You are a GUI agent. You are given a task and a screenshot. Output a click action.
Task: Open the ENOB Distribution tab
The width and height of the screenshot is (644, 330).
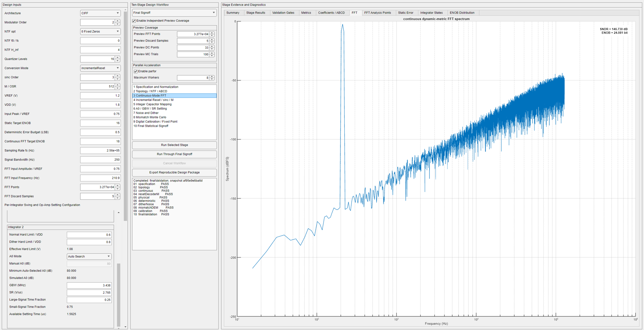coord(462,13)
